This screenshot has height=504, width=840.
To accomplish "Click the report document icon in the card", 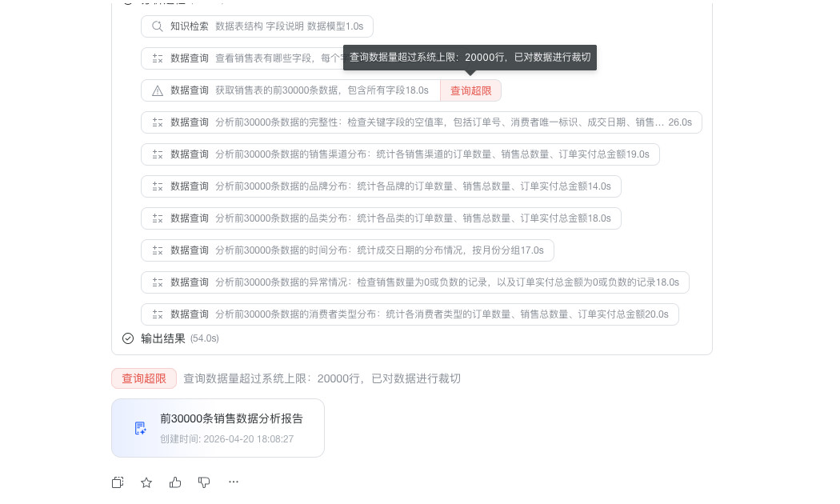I will point(140,428).
